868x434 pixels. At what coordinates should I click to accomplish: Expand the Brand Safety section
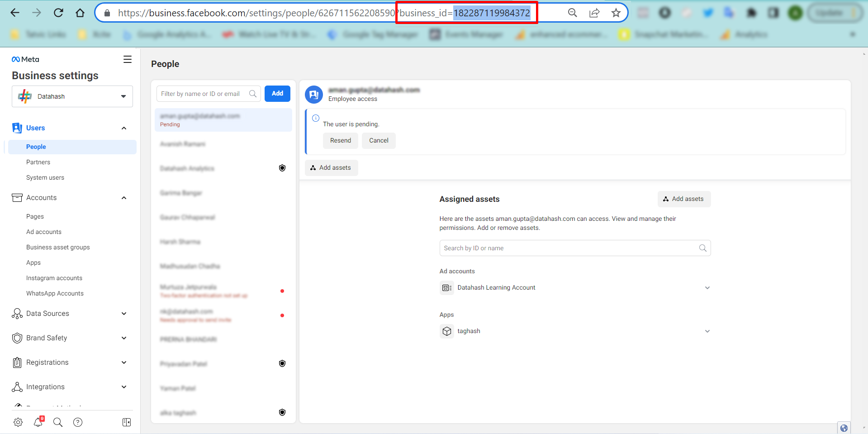click(124, 338)
